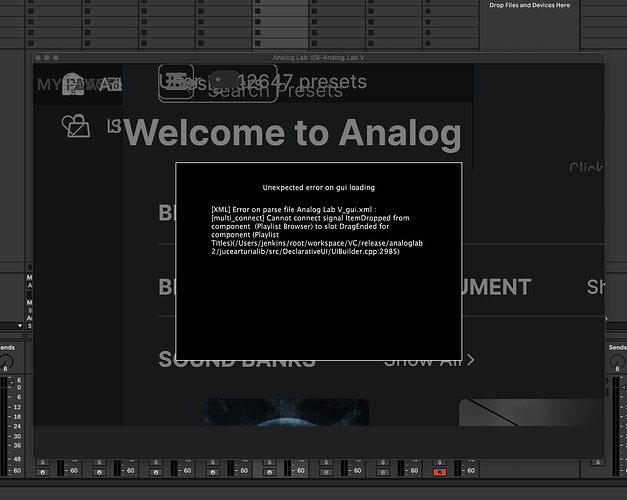This screenshot has height=500, width=627.
Task: Click the gray dot arm button on sixth track
Action: click(x=326, y=472)
